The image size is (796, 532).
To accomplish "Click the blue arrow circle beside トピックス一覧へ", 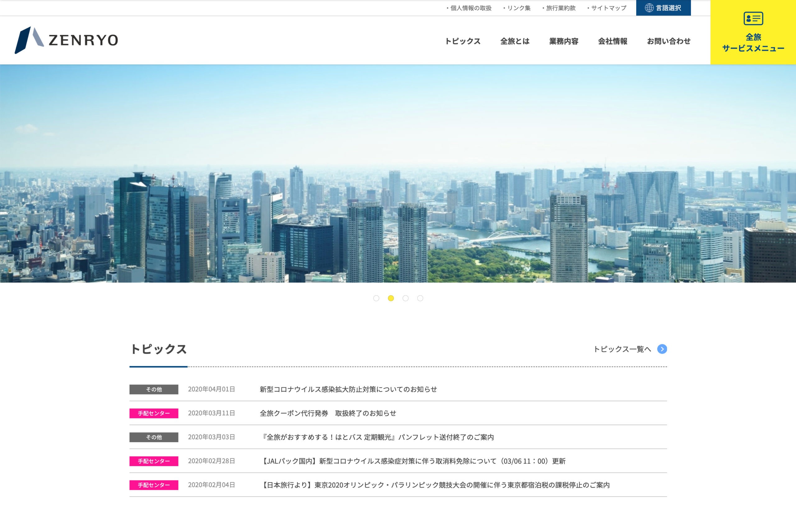I will (x=662, y=349).
